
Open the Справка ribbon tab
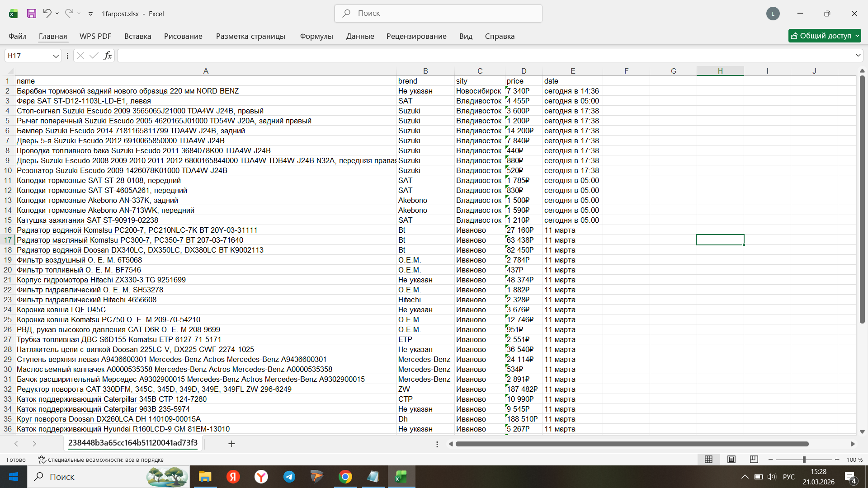pos(500,36)
